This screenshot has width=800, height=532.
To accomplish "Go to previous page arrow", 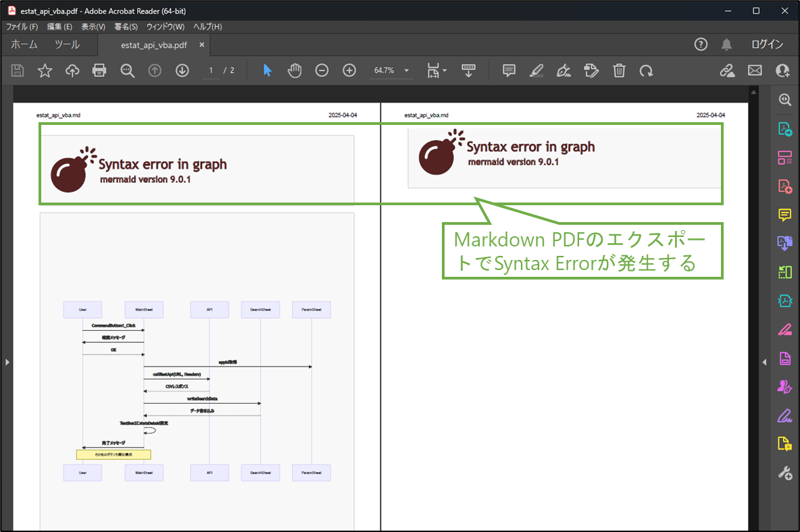I will [x=155, y=70].
